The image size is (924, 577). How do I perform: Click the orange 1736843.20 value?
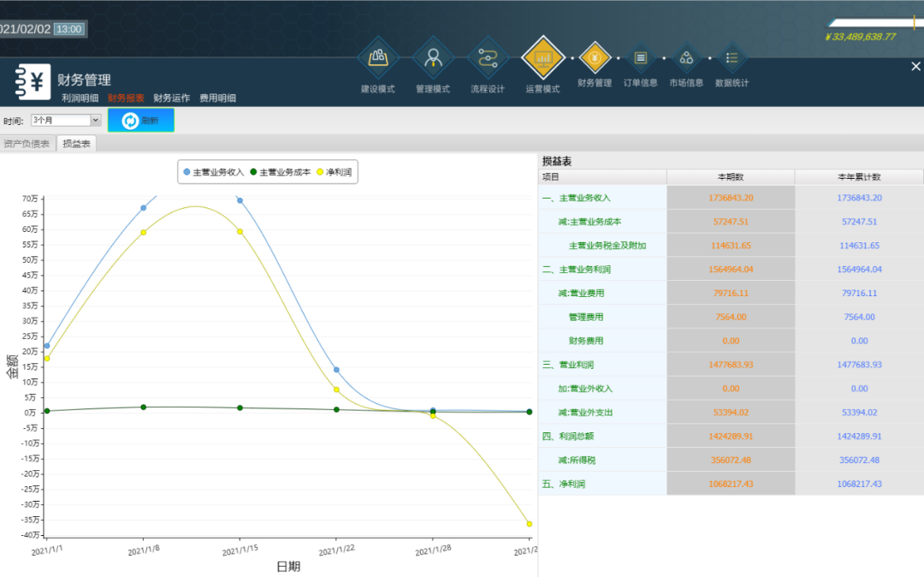(731, 198)
